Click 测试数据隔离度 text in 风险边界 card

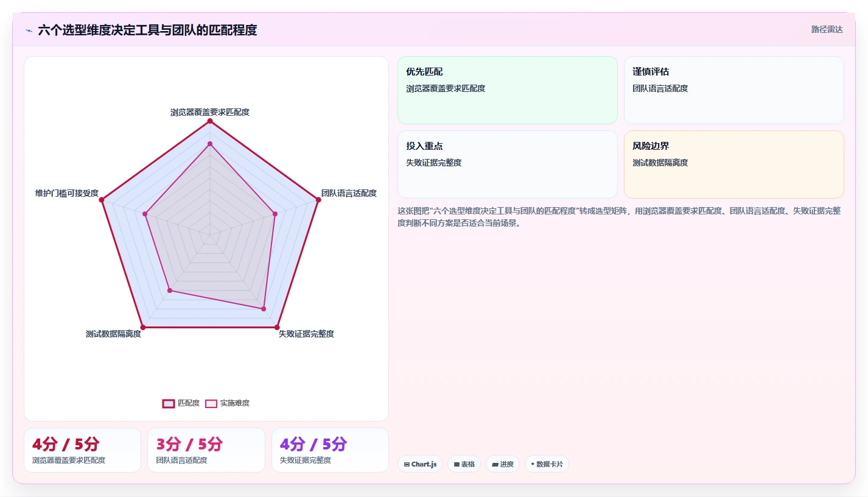coord(660,163)
